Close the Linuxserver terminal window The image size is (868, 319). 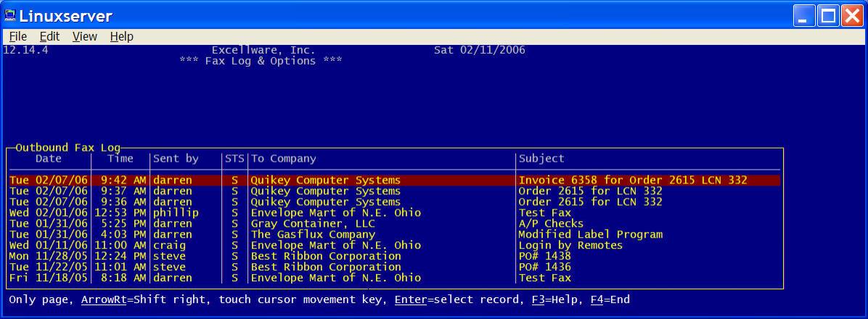[x=851, y=15]
